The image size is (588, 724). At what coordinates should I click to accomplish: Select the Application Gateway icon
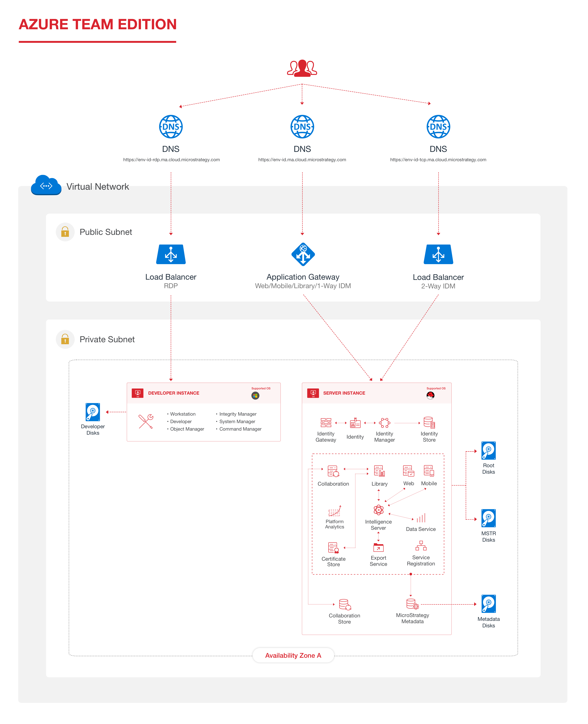coord(303,254)
